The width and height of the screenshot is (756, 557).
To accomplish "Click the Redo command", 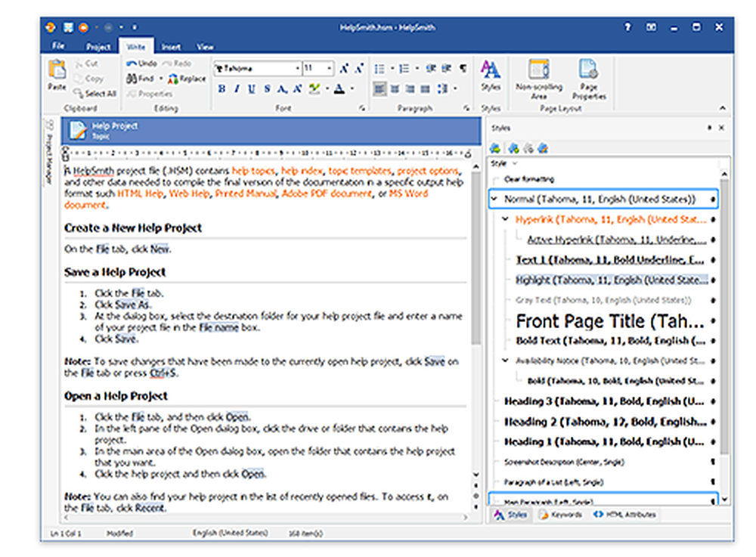I will pyautogui.click(x=176, y=63).
